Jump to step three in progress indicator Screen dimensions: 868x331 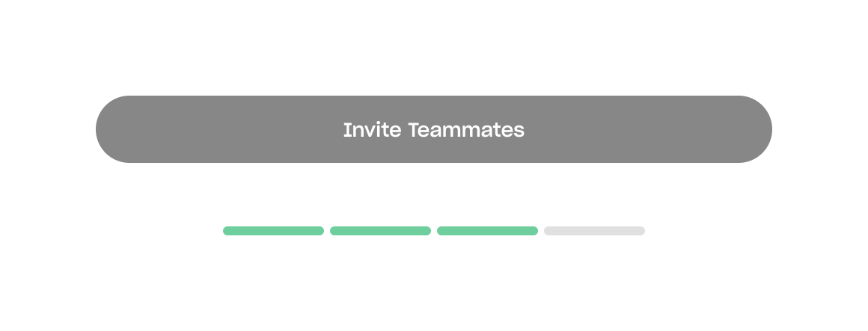[x=487, y=231]
